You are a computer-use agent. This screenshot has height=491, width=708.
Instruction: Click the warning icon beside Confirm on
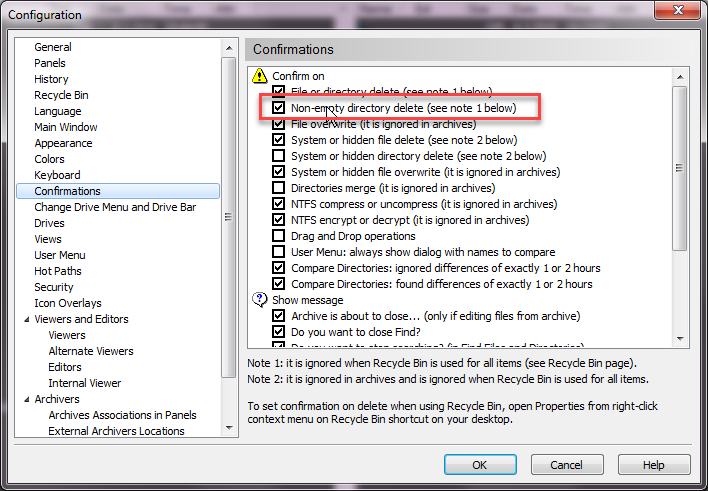coord(260,76)
